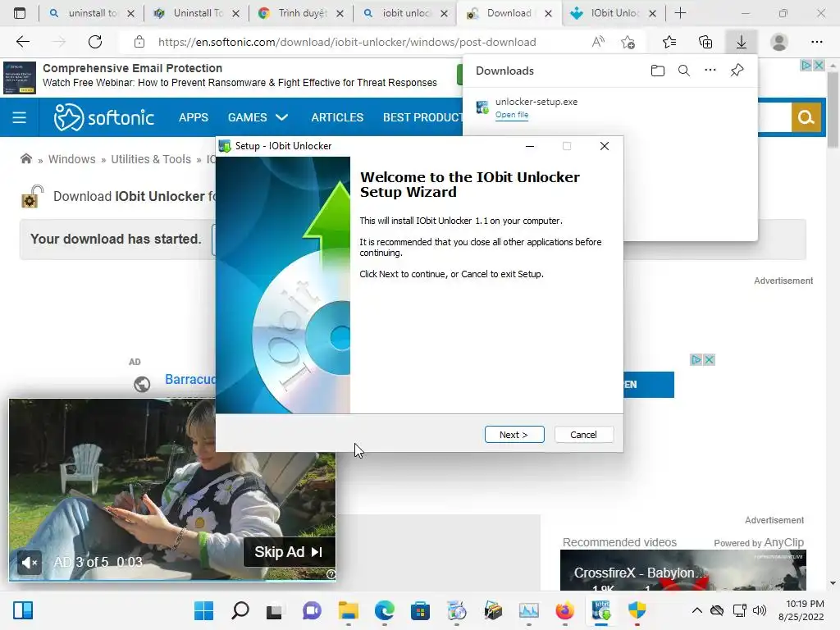Open Microsoft Store from taskbar

(x=420, y=610)
